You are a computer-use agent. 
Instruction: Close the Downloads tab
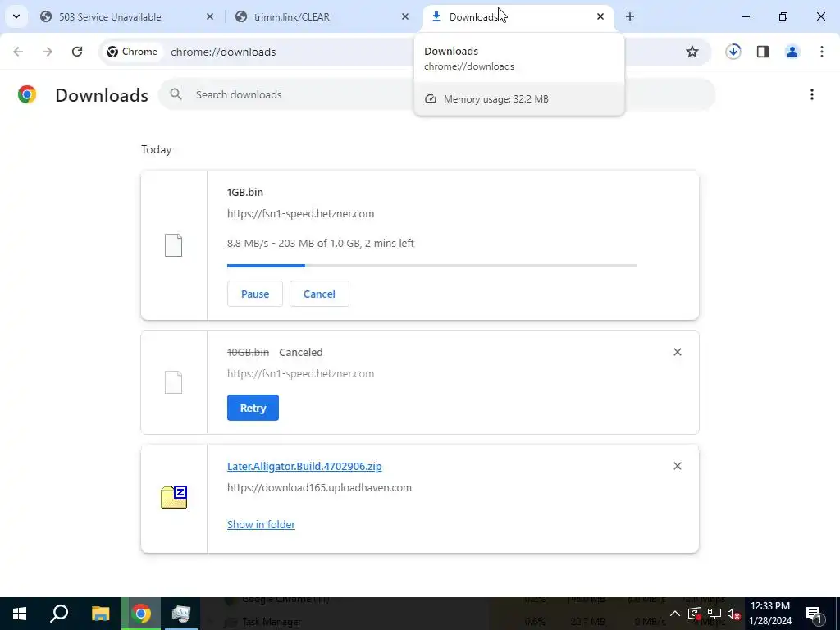[x=600, y=16]
